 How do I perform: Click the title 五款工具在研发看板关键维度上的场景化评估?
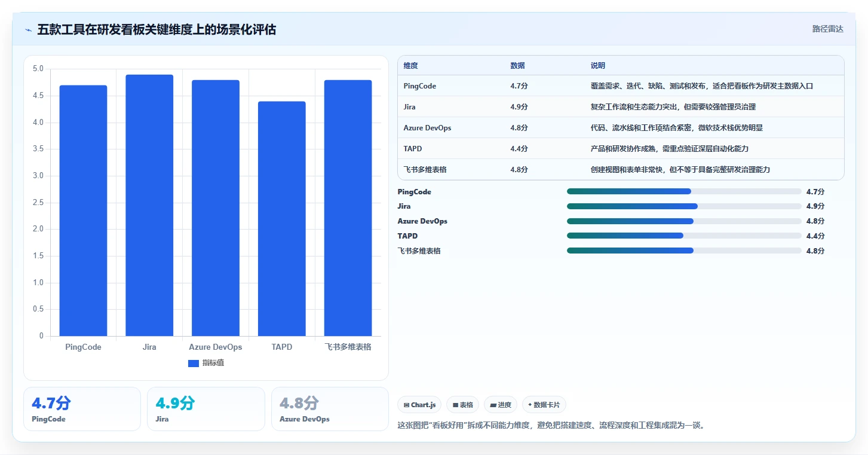(x=157, y=30)
